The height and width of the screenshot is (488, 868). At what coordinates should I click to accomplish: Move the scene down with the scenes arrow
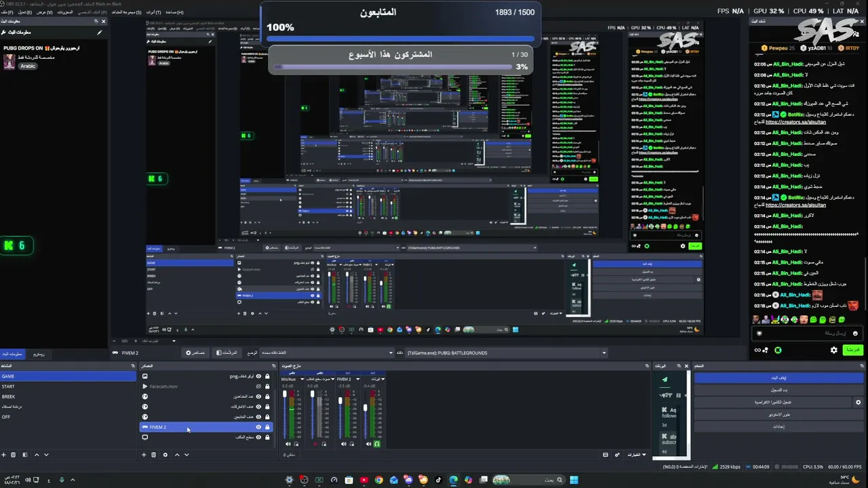[x=46, y=455]
